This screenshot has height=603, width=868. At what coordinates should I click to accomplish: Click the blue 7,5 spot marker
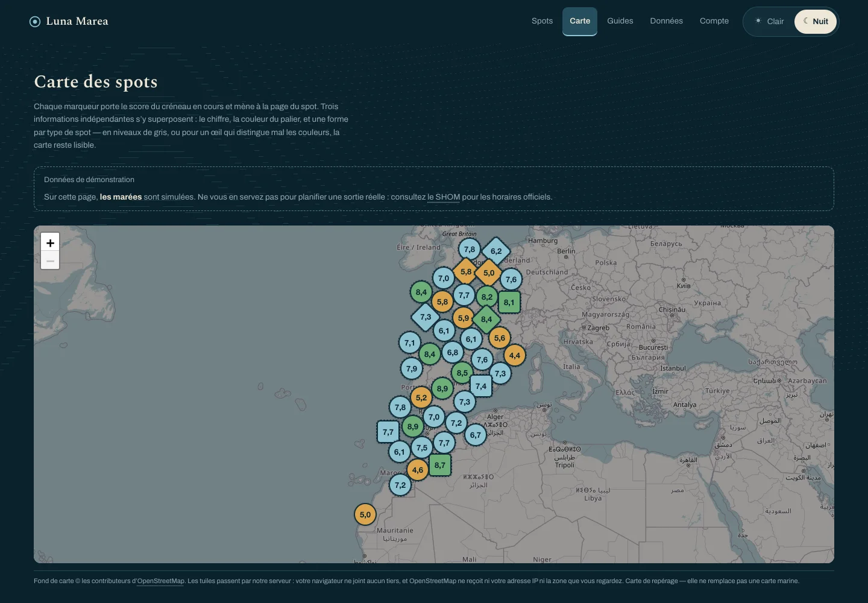click(422, 447)
